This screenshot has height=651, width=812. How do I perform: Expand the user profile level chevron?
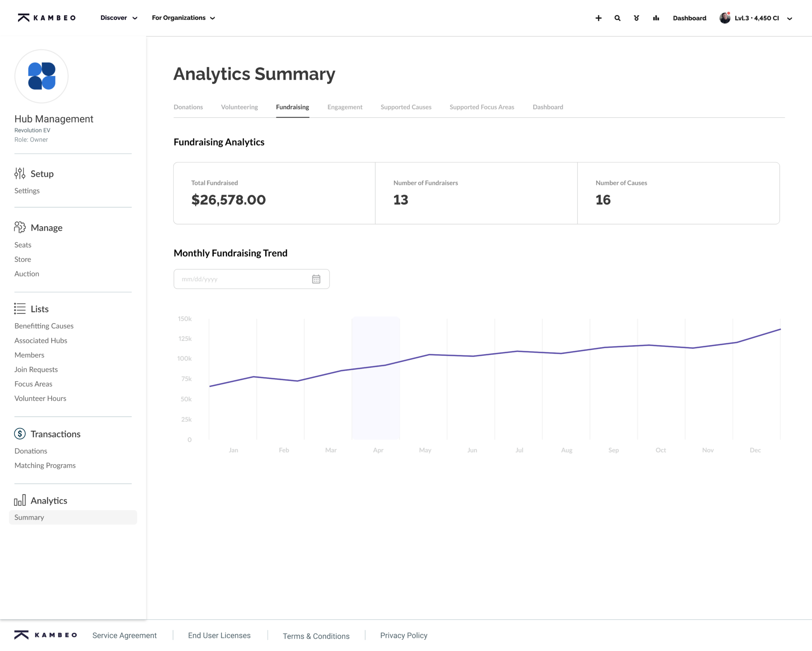coord(790,18)
